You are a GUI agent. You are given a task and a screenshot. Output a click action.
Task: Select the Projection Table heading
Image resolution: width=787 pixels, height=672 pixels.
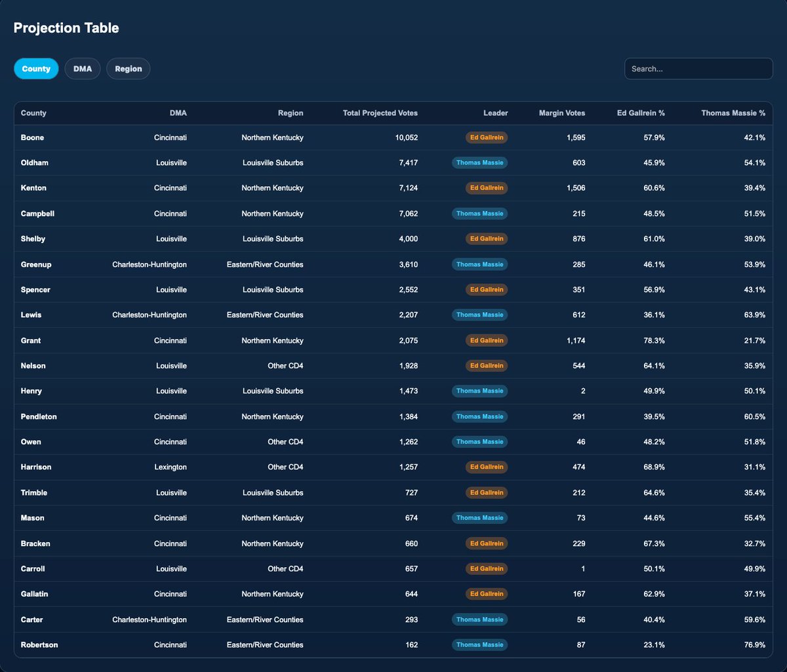point(66,28)
